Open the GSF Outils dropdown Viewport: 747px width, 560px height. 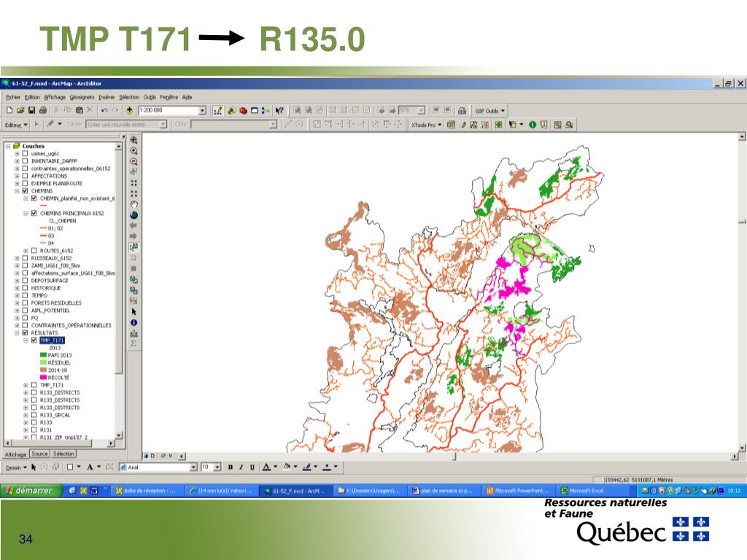point(489,111)
